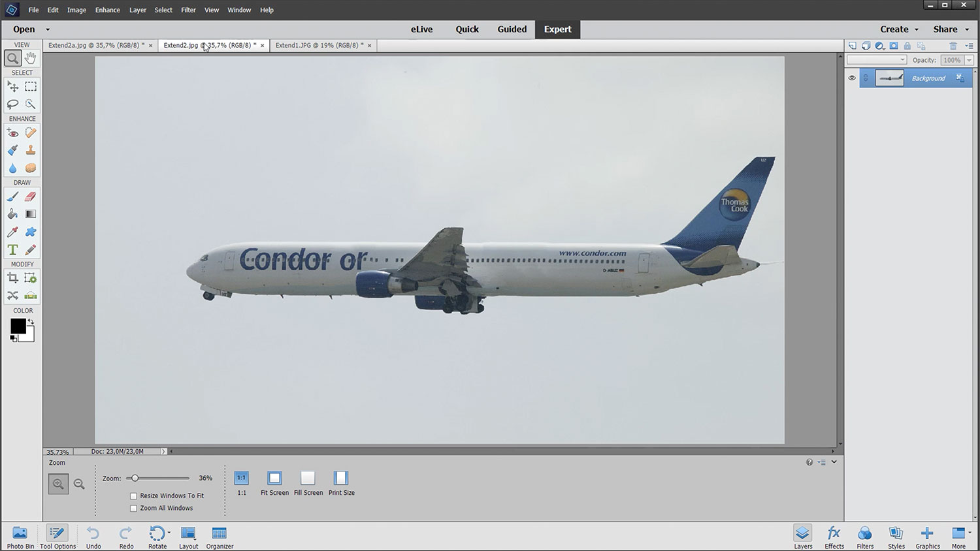Activate the Crop tool

pyautogui.click(x=12, y=278)
